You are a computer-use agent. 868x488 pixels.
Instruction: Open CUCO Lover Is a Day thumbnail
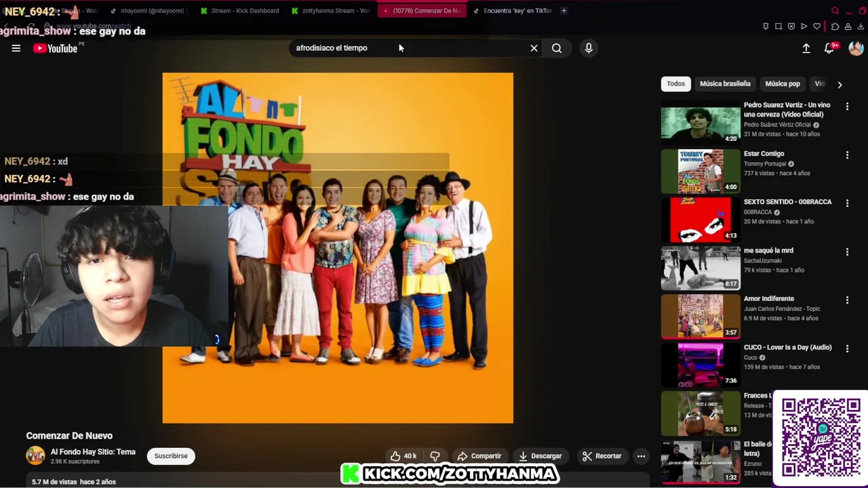701,365
